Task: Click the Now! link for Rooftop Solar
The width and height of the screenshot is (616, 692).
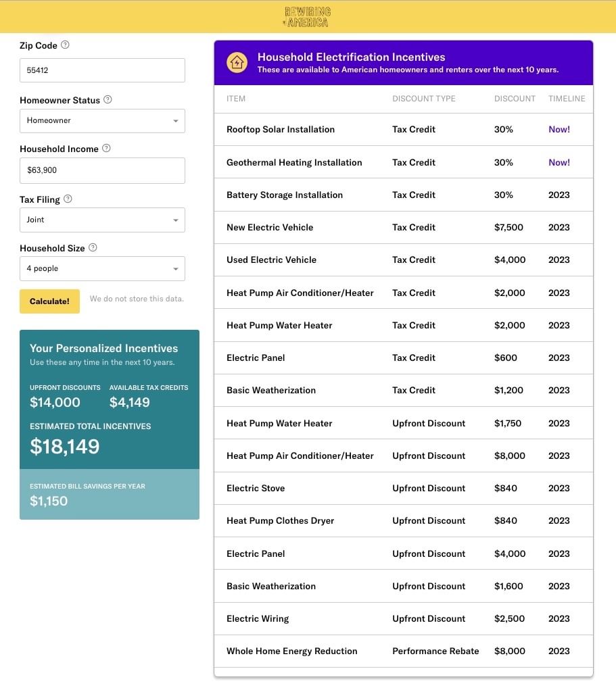Action: 559,129
